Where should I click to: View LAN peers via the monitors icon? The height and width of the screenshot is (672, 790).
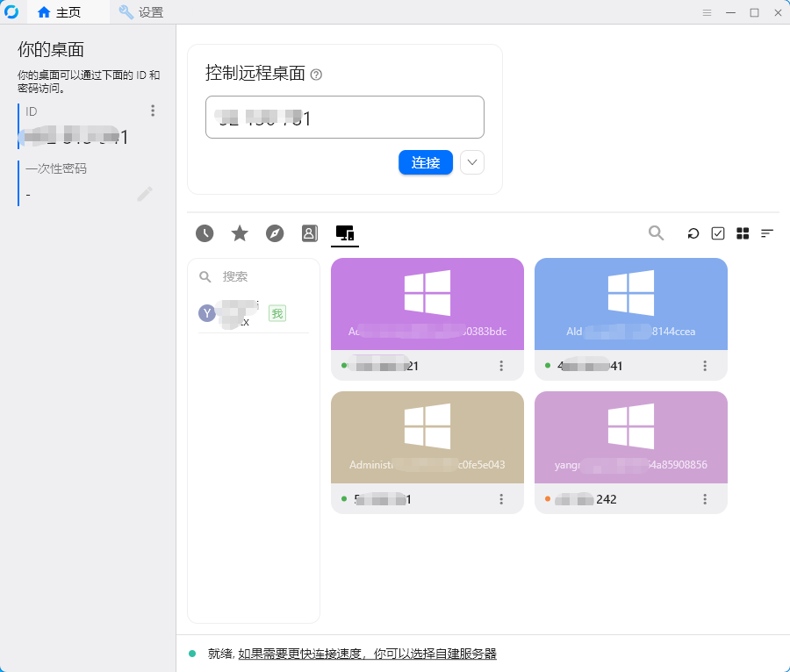344,233
